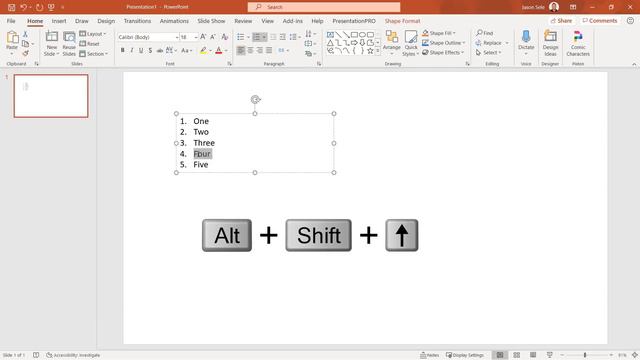Switch to the Insert tab
This screenshot has width=640, height=360.
(x=59, y=21)
